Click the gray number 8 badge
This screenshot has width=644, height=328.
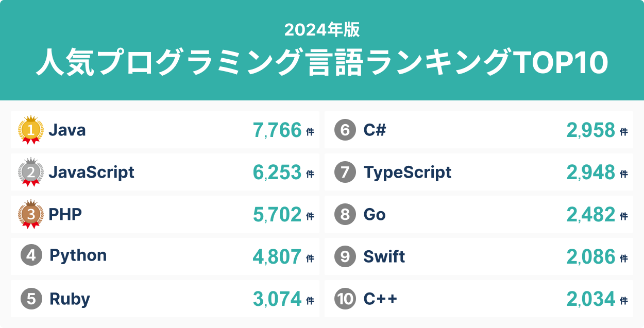[345, 214]
